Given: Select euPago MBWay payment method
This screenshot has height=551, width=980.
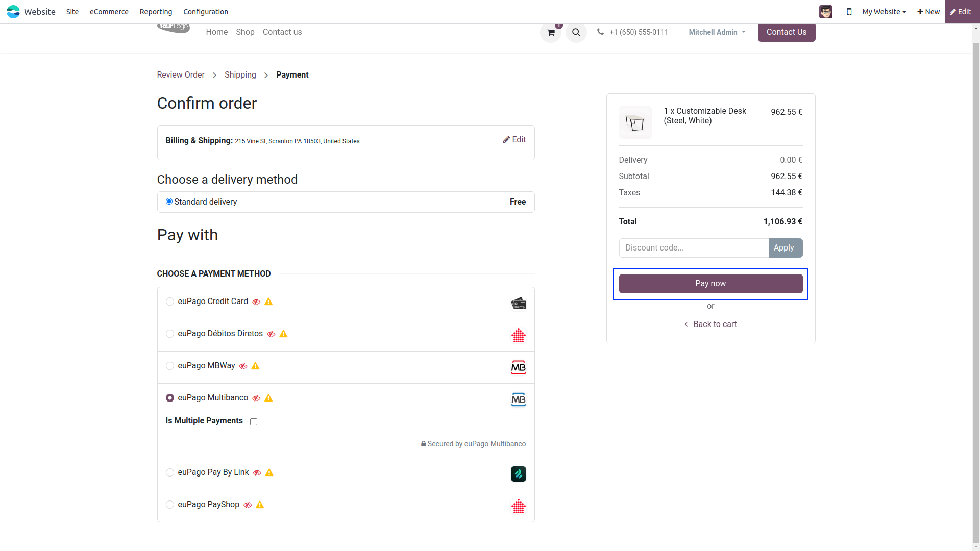Looking at the screenshot, I should pyautogui.click(x=170, y=366).
